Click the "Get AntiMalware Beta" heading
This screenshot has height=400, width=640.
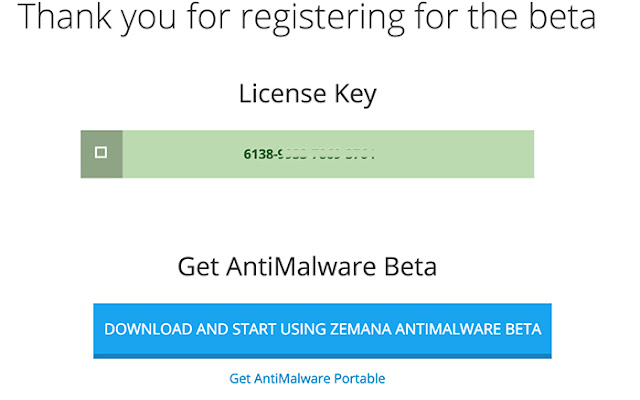(307, 267)
